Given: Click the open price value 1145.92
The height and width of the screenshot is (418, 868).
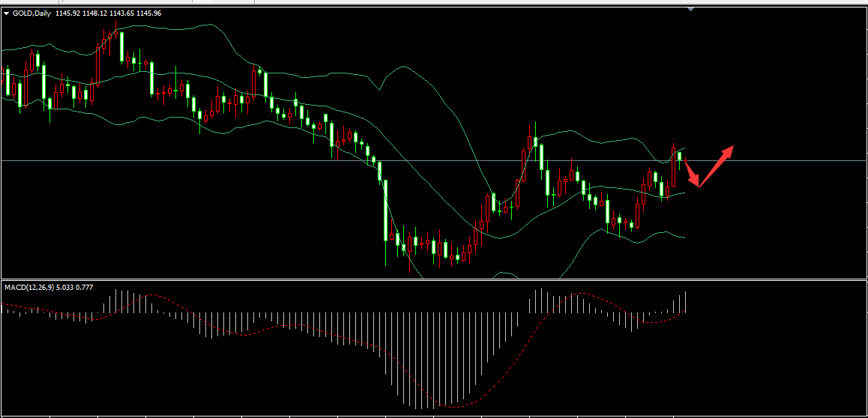Looking at the screenshot, I should (x=66, y=13).
